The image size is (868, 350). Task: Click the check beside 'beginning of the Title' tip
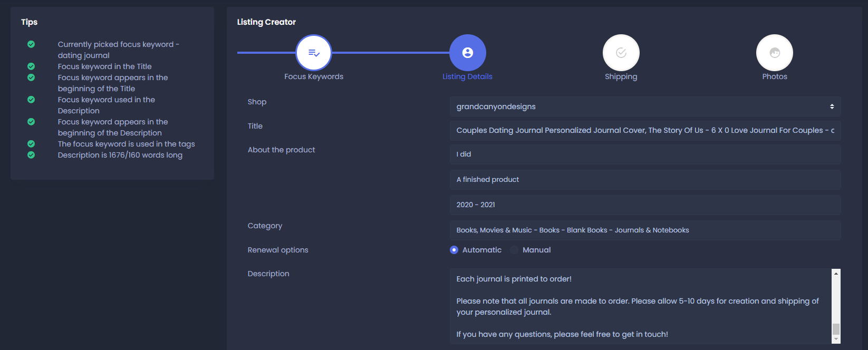[x=31, y=77]
